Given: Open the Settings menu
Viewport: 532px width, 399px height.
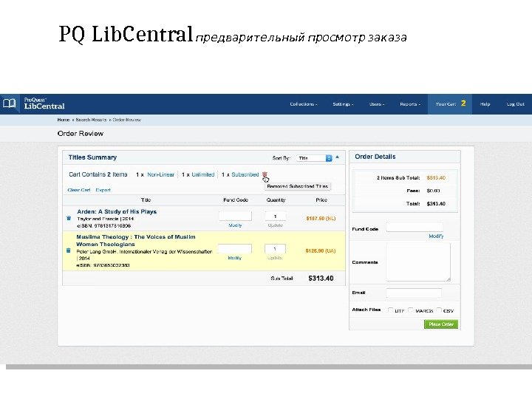Looking at the screenshot, I should 343,104.
